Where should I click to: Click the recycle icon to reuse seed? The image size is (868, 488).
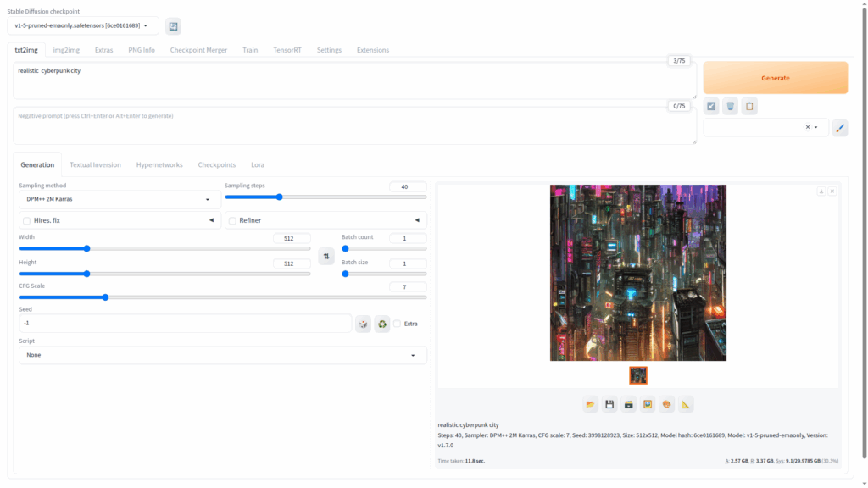pyautogui.click(x=382, y=324)
